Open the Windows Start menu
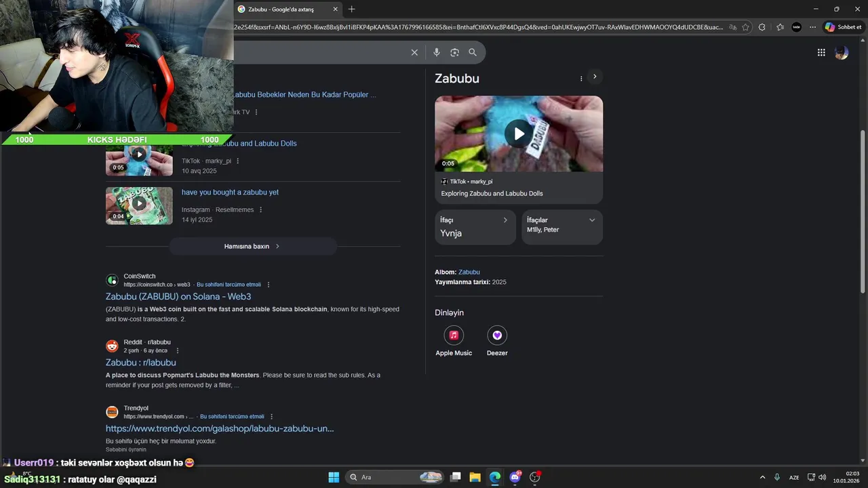The width and height of the screenshot is (868, 488). (334, 477)
